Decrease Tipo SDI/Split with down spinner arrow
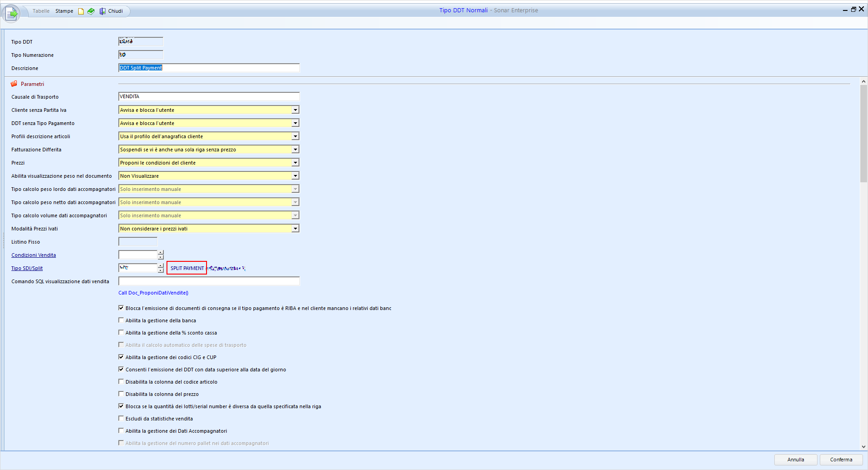The image size is (868, 470). tap(161, 270)
